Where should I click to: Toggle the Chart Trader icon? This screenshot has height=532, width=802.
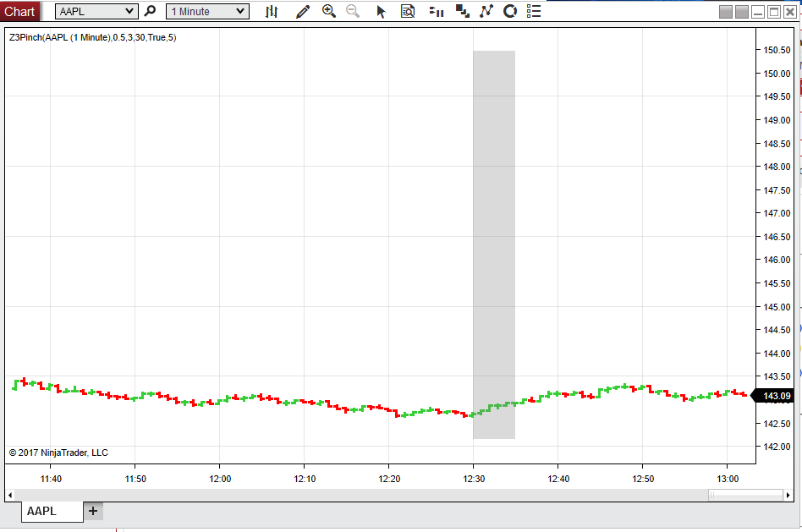(437, 11)
